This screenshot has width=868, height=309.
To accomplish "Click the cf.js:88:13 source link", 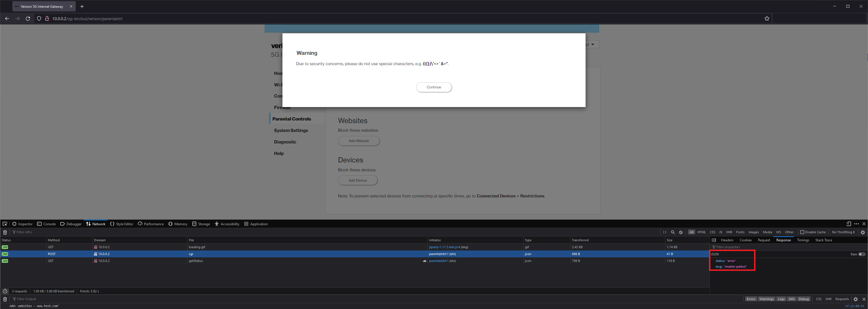I will click(x=855, y=306).
